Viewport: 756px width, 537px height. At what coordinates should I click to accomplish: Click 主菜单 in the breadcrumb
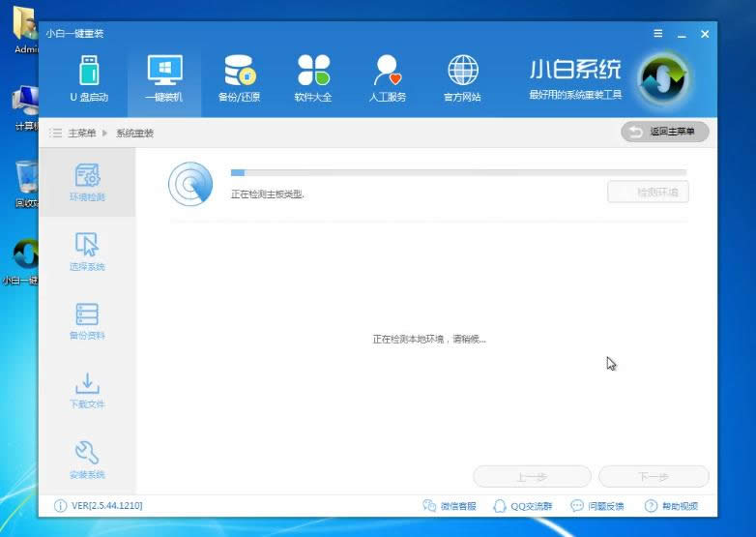click(x=81, y=133)
